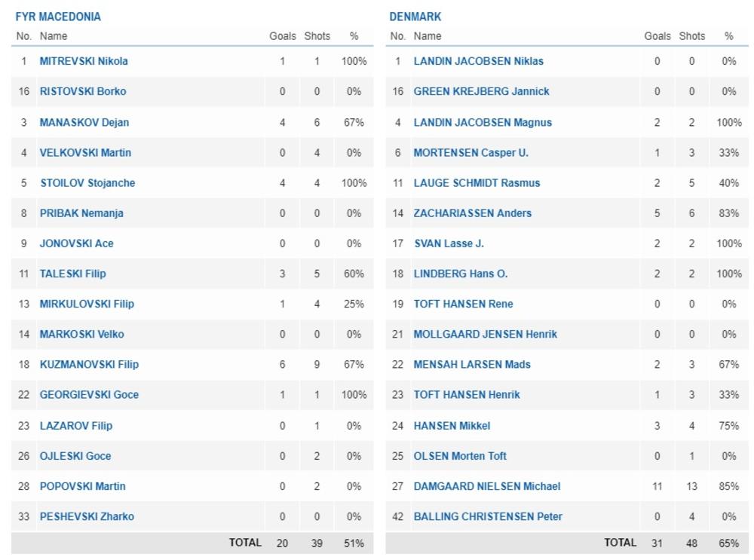Open KUZMANOVSKI Filip player profile
Viewport: 754px width, 560px height.
pos(89,364)
